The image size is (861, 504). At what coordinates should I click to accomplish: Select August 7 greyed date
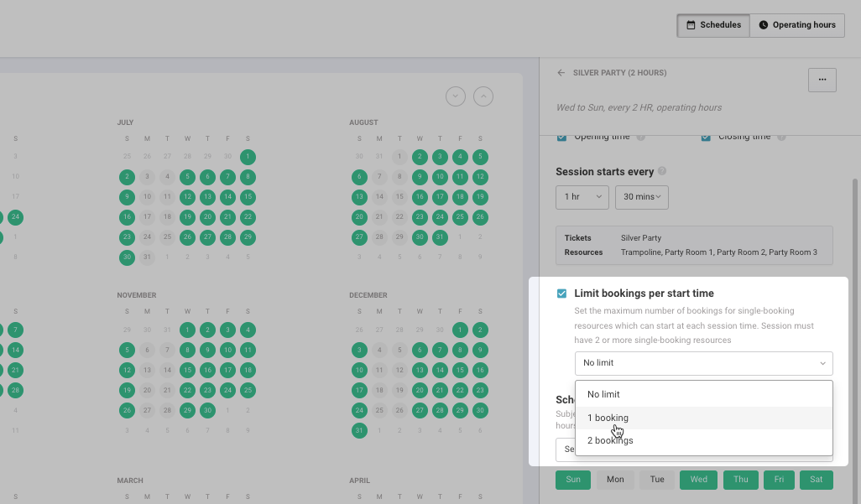pyautogui.click(x=379, y=177)
